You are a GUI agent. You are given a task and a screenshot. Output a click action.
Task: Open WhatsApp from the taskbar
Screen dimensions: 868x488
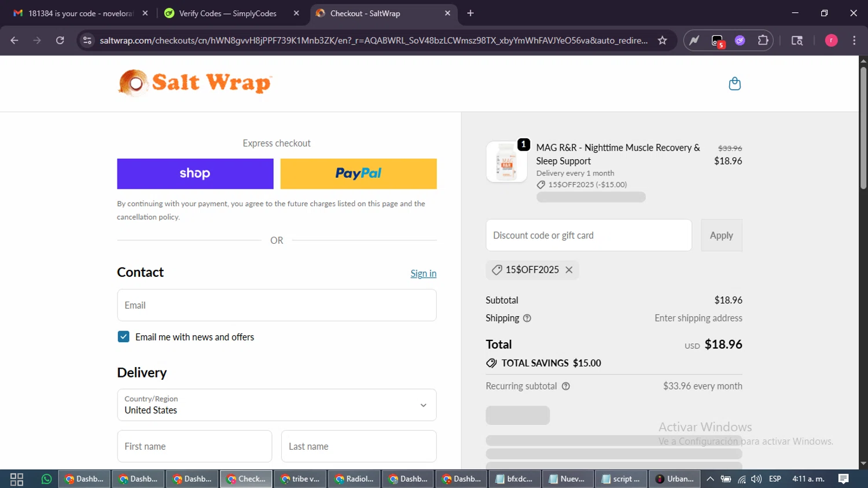[47, 479]
